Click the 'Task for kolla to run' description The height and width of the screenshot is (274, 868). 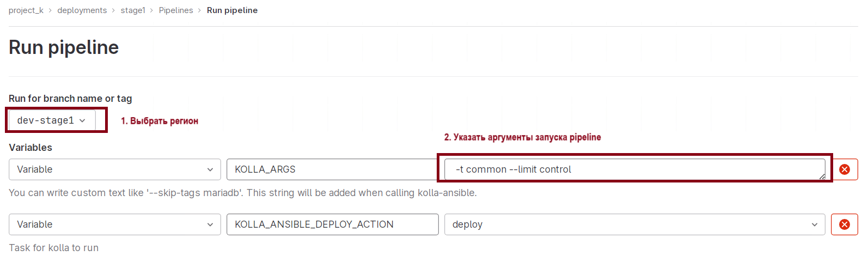(x=53, y=248)
